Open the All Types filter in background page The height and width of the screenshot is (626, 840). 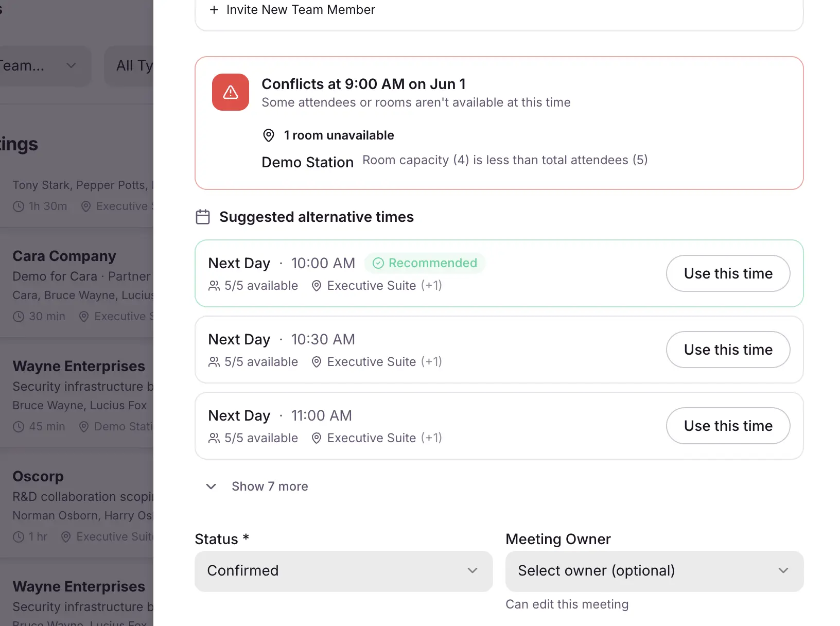pos(129,66)
